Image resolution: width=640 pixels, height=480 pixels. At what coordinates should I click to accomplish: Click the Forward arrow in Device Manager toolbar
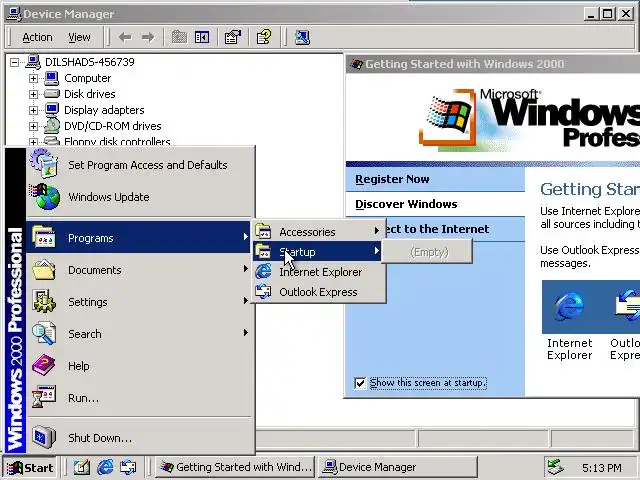[148, 38]
